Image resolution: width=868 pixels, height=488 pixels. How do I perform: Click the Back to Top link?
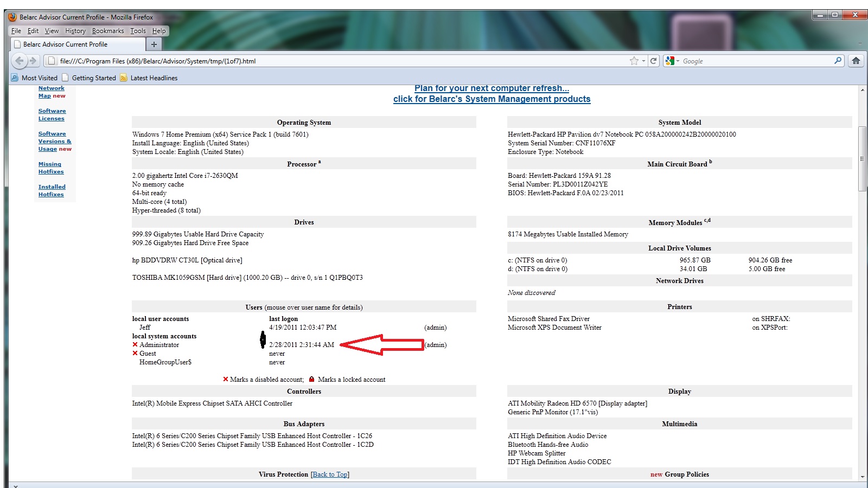click(331, 474)
